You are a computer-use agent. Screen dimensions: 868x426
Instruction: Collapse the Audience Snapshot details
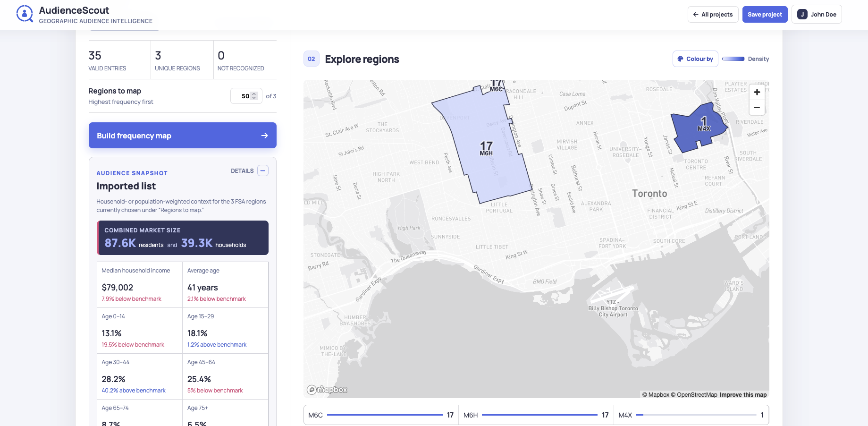263,170
